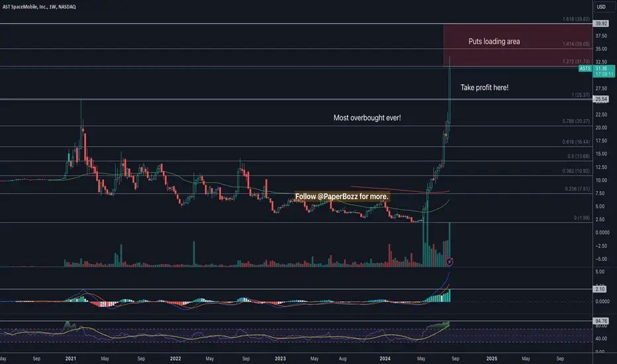This screenshot has width=617, height=364.
Task: Click the 10.00 price scale value
Action: tap(601, 180)
